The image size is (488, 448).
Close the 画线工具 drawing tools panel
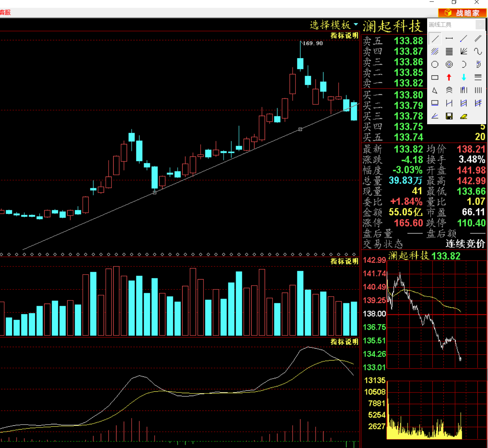(480, 24)
